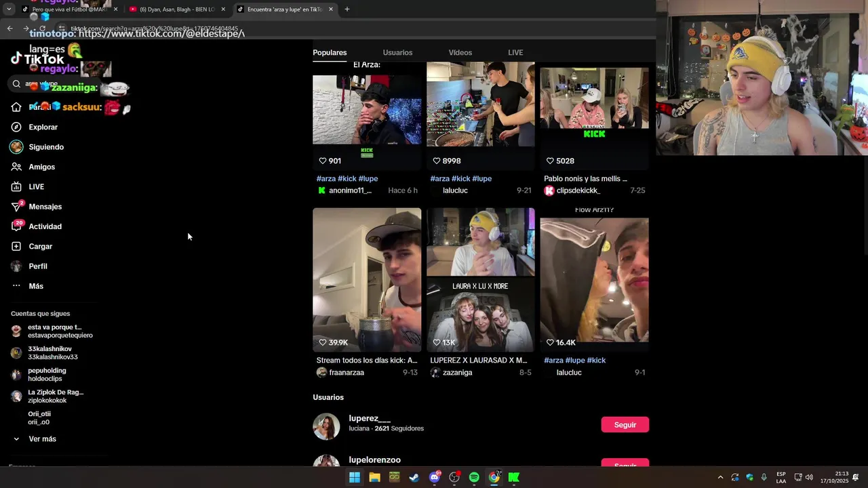Follow luperez___ with Seguir button
868x488 pixels.
pos(625,425)
